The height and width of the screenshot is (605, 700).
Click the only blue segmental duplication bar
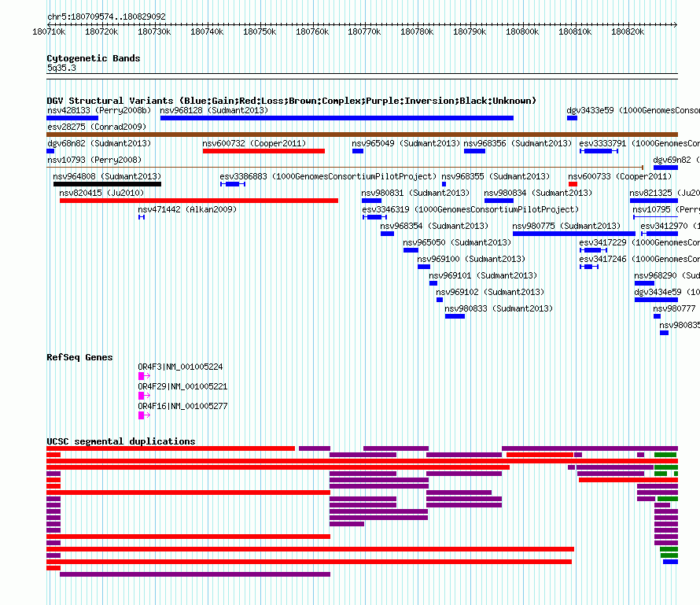(x=671, y=562)
